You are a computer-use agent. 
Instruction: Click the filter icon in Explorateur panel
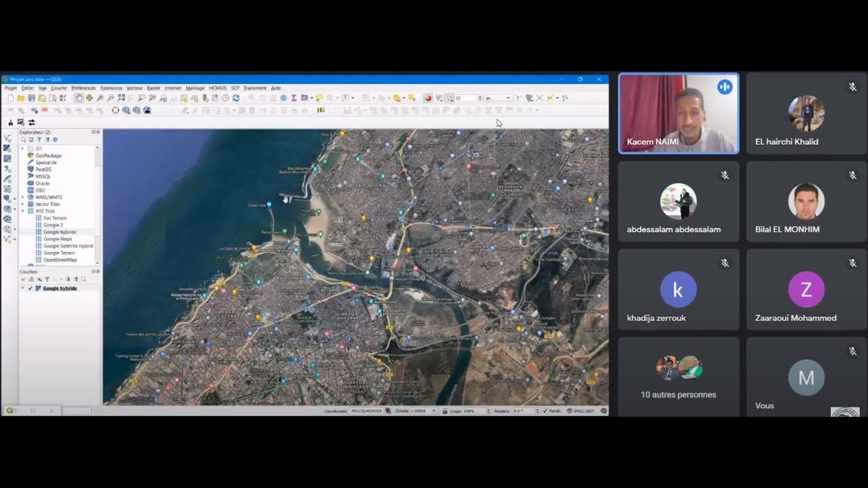coord(39,140)
